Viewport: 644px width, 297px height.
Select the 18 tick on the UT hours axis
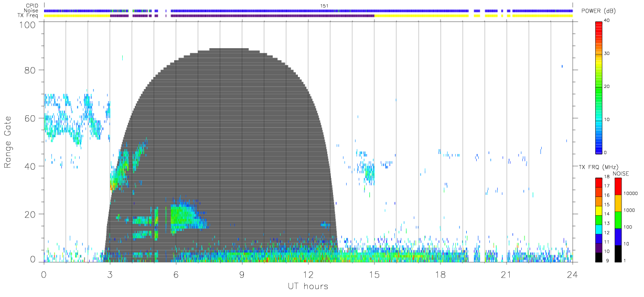[440, 274]
